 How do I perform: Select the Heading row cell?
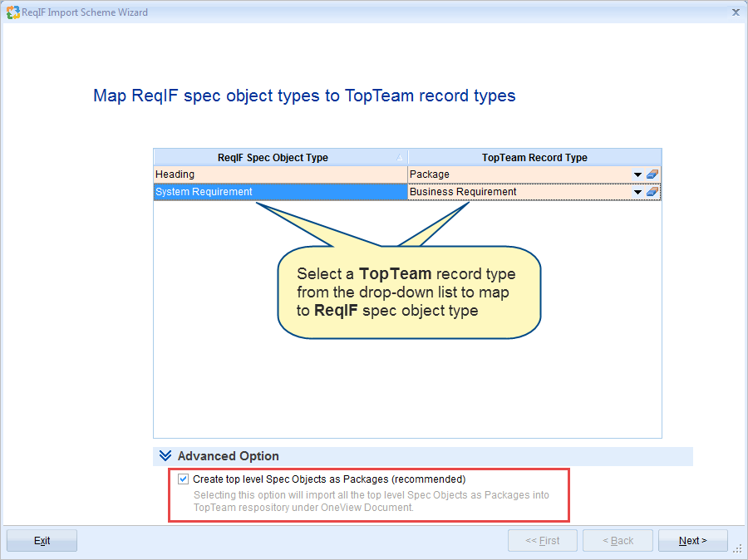[281, 174]
